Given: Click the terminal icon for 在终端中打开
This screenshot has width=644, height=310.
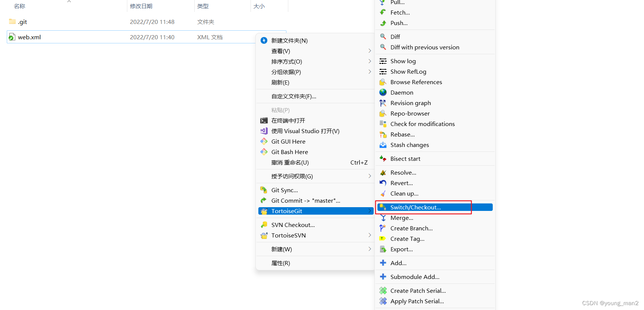Looking at the screenshot, I should pos(264,120).
